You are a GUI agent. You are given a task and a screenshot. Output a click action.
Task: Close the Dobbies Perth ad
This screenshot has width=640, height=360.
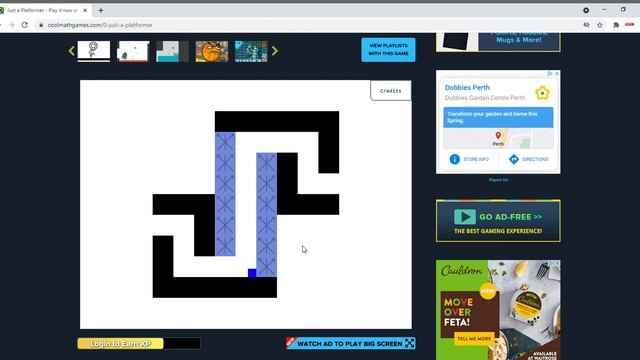click(x=557, y=73)
